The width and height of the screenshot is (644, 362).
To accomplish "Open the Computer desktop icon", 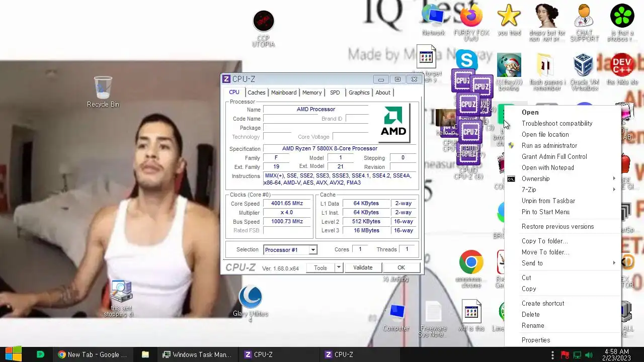I will 396,317.
